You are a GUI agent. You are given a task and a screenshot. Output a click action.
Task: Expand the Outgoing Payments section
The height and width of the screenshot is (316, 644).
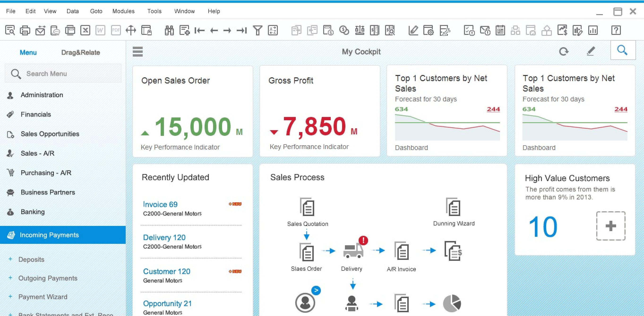10,278
